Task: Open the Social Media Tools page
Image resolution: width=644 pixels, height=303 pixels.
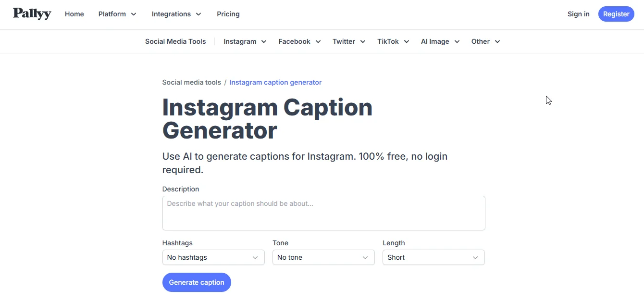Action: 175,41
